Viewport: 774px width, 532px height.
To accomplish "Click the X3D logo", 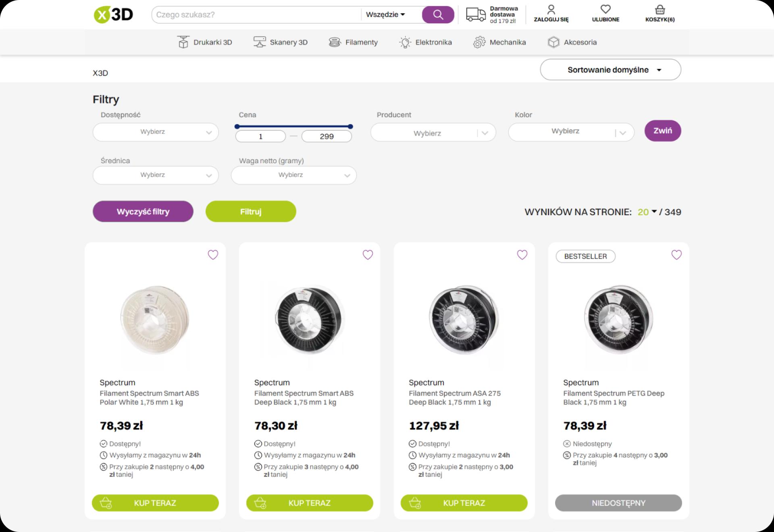I will pos(113,15).
